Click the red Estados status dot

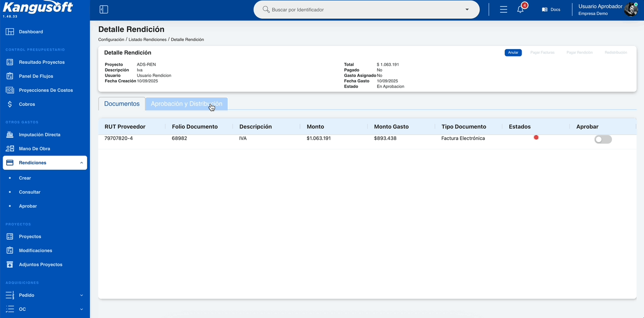(x=536, y=138)
